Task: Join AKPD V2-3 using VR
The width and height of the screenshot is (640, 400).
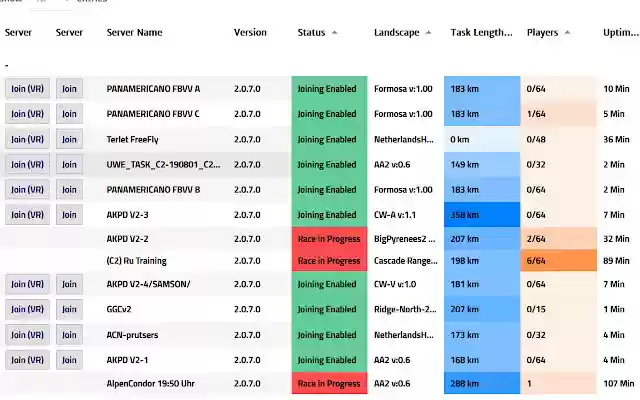Action: coord(27,214)
